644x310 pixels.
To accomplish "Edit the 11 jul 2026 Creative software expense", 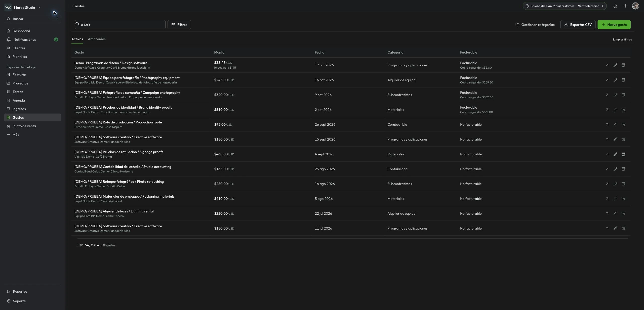I will point(615,228).
